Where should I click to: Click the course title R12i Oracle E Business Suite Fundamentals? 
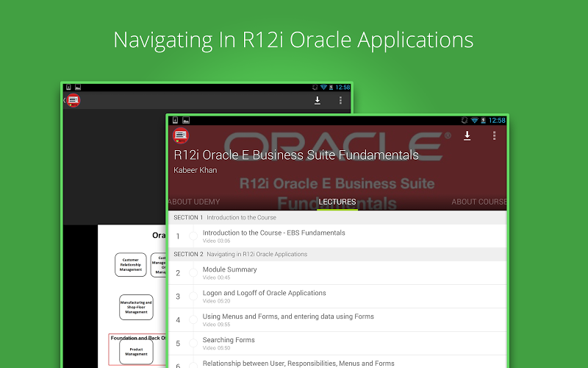(296, 155)
